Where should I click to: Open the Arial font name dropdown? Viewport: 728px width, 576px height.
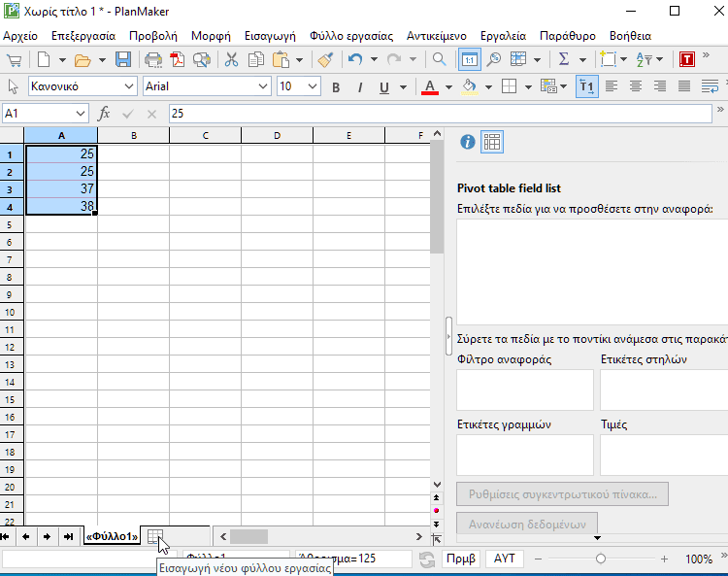pyautogui.click(x=263, y=87)
